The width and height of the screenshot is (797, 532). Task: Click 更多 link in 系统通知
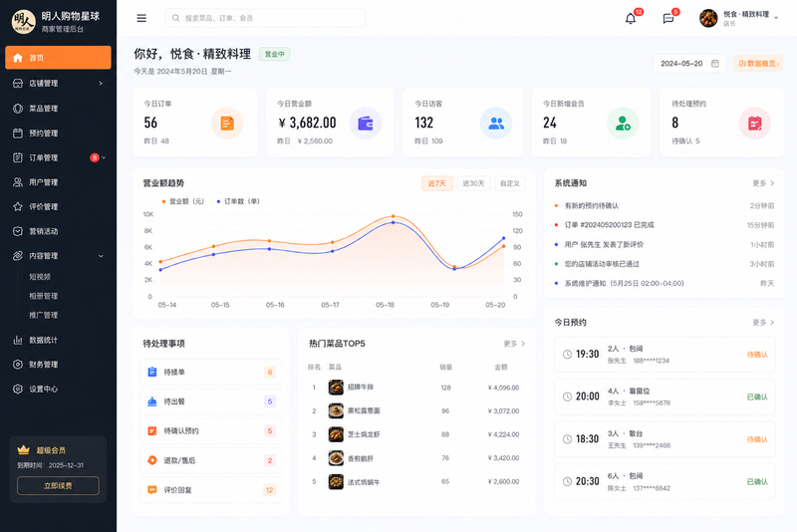[x=763, y=183]
